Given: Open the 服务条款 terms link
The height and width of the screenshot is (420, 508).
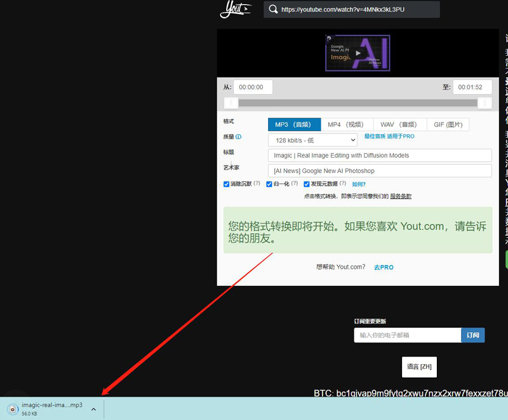Looking at the screenshot, I should [x=401, y=196].
